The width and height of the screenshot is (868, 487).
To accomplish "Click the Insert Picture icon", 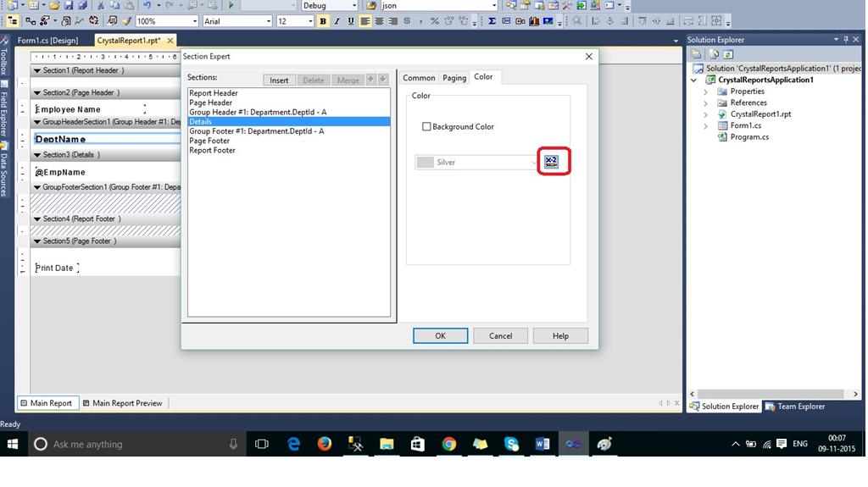I will point(548,21).
